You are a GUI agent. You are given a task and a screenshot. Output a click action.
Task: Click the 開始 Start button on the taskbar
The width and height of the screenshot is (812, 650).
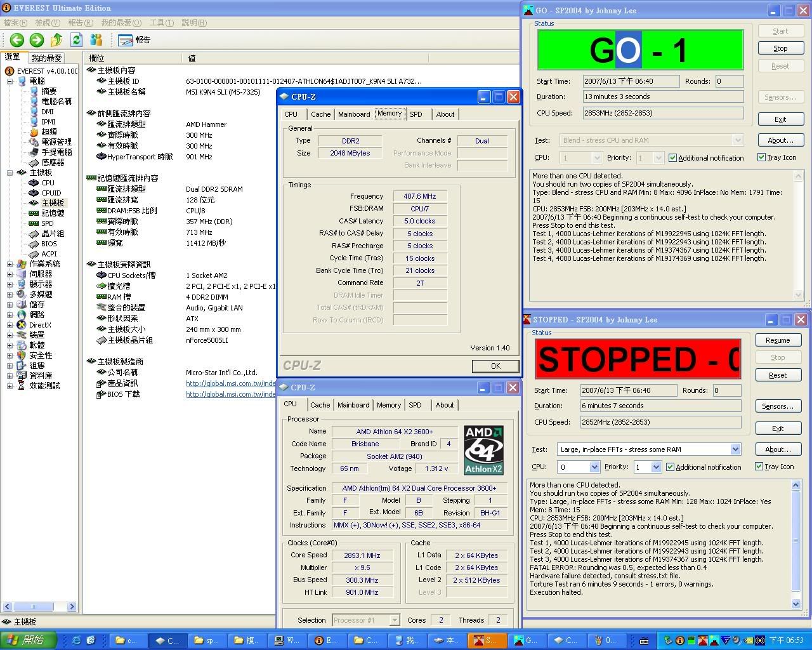point(29,640)
